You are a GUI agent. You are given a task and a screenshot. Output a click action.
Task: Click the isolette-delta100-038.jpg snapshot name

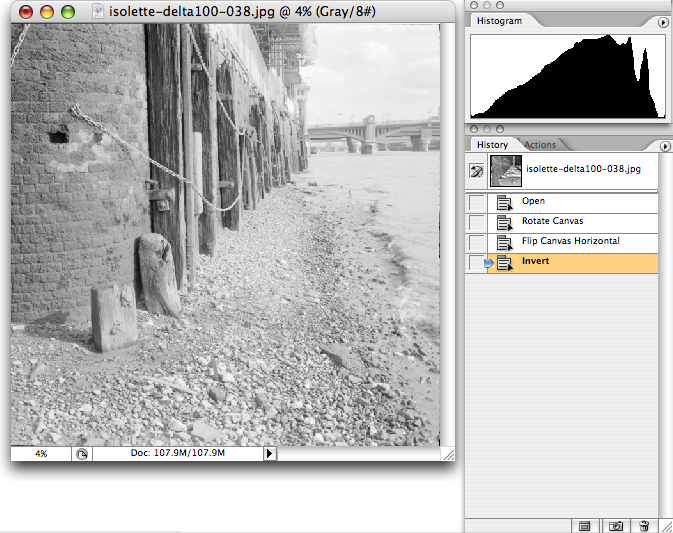pos(583,169)
